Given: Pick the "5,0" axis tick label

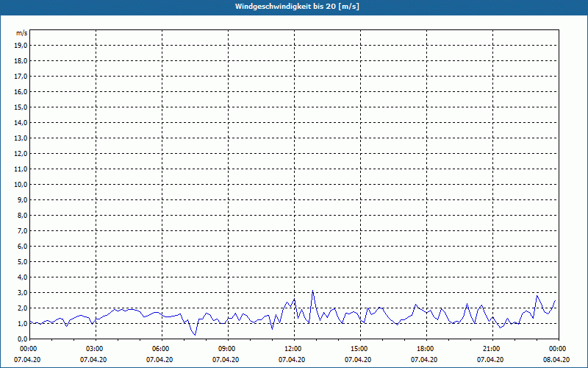Looking at the screenshot, I should tap(23, 262).
